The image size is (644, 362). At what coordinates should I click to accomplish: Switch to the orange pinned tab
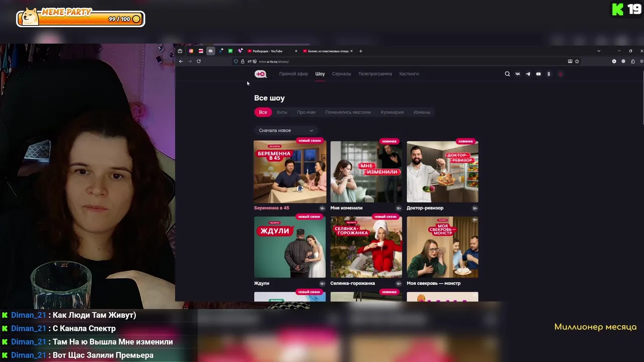pos(191,51)
